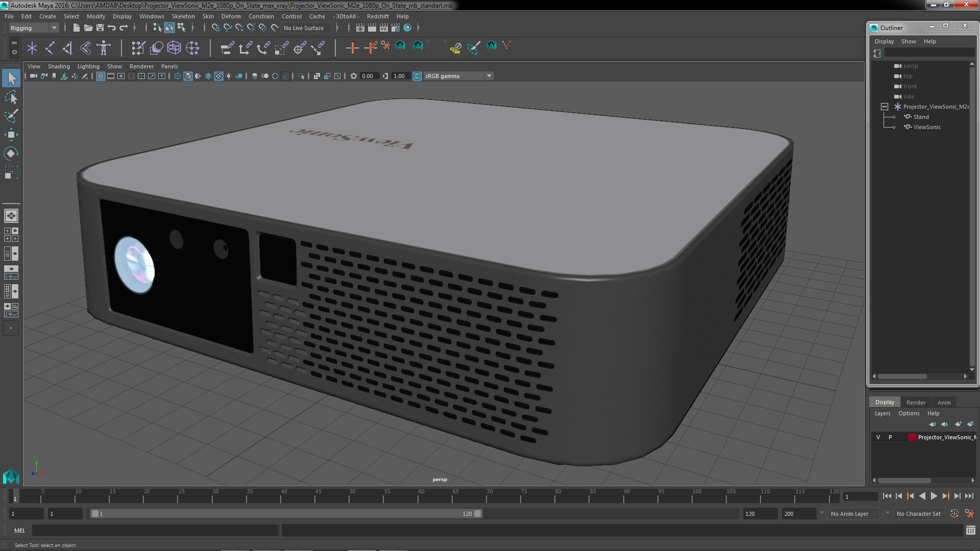Click the Redo arrow icon
Viewport: 980px width, 551px height.
[123, 28]
